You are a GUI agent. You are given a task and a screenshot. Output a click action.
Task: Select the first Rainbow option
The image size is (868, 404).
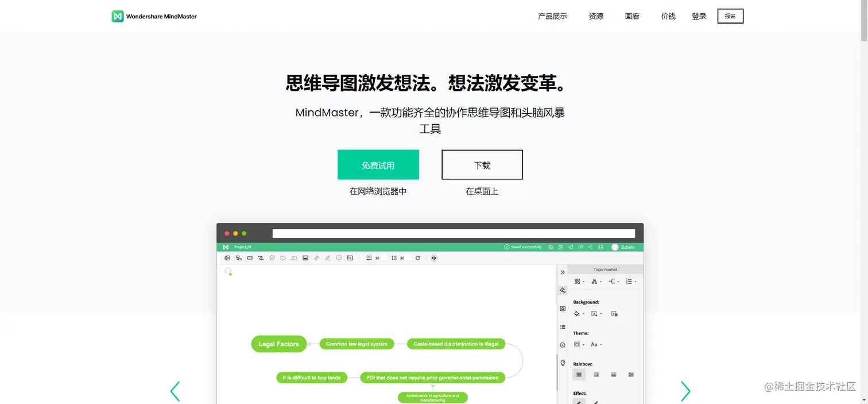click(x=579, y=374)
